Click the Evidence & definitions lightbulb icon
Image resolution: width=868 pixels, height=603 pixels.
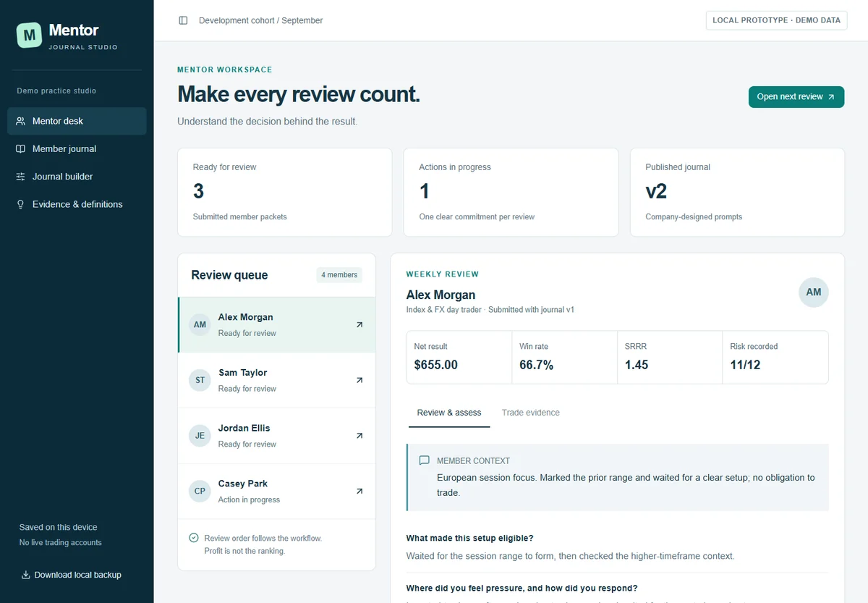click(x=20, y=204)
